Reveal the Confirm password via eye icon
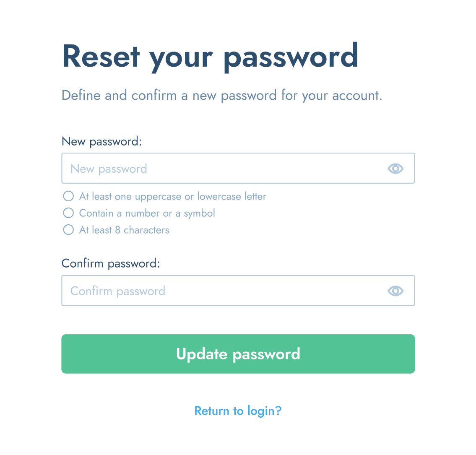Image resolution: width=476 pixels, height=455 pixels. click(395, 291)
